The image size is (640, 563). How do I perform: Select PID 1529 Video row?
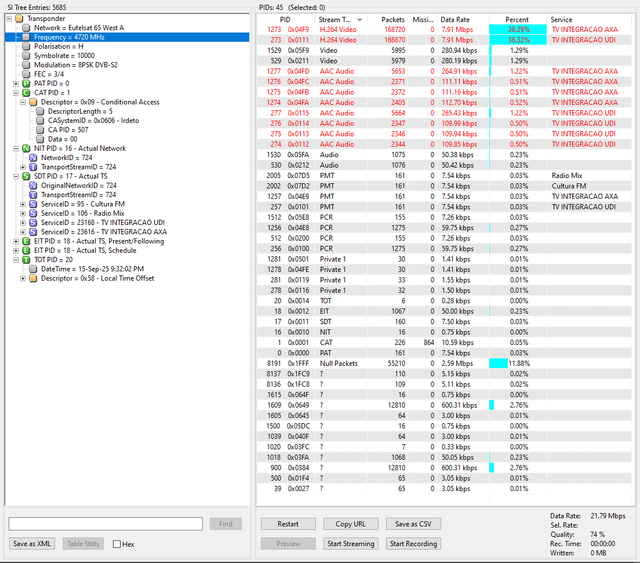[444, 50]
